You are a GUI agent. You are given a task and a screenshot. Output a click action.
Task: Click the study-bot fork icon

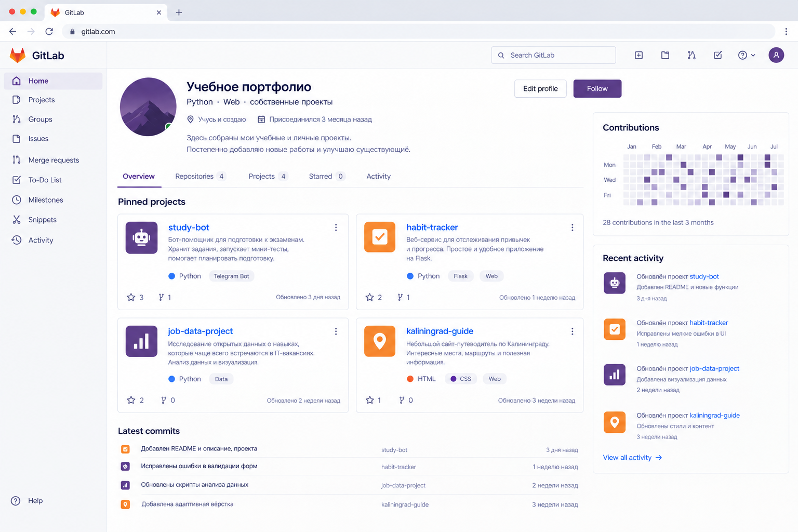(161, 297)
